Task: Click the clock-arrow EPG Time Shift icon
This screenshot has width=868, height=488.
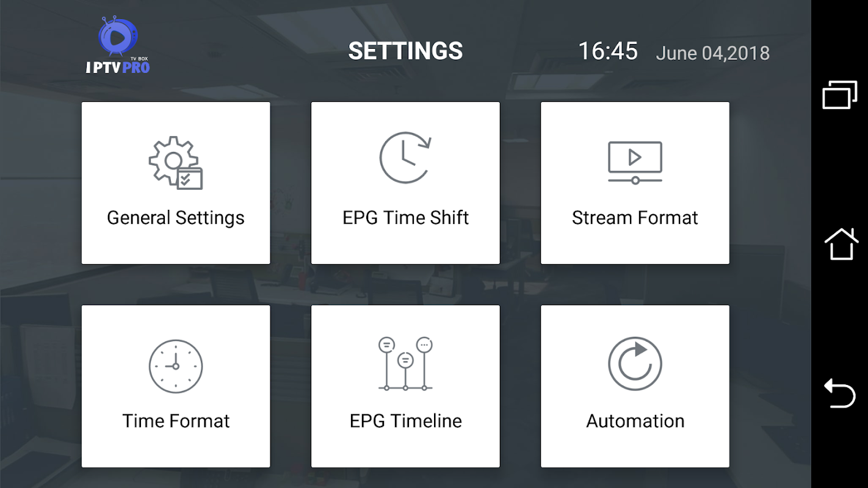Action: [406, 158]
